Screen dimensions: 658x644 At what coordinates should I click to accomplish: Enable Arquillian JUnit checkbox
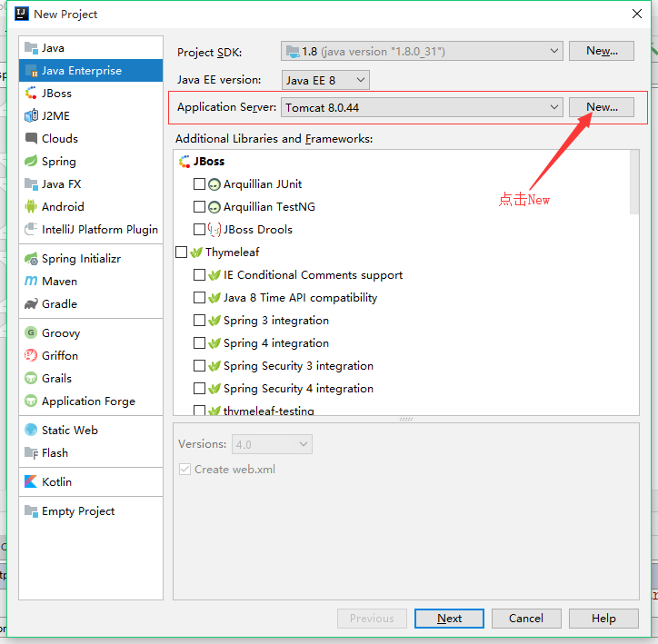[x=199, y=184]
